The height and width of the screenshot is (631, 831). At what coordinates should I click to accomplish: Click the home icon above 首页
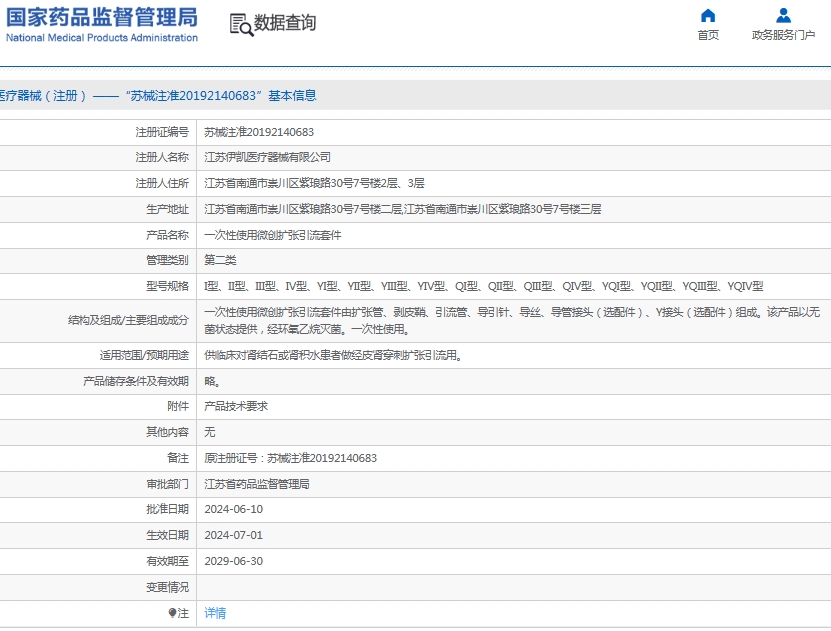click(x=708, y=15)
